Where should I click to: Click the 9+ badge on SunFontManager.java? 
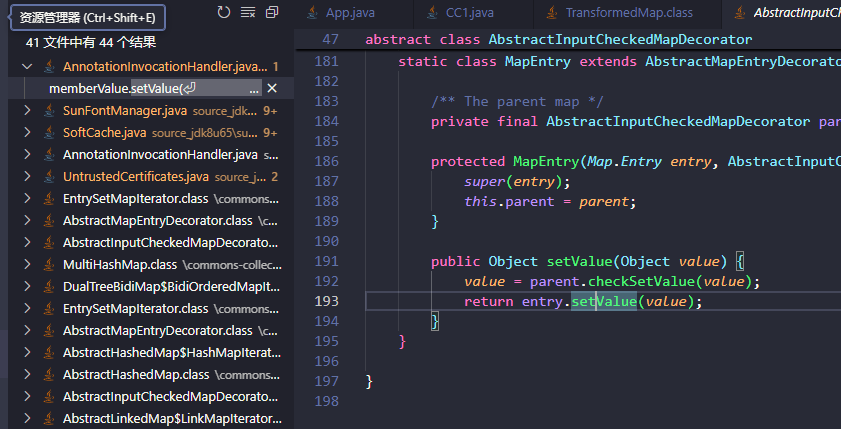[270, 111]
